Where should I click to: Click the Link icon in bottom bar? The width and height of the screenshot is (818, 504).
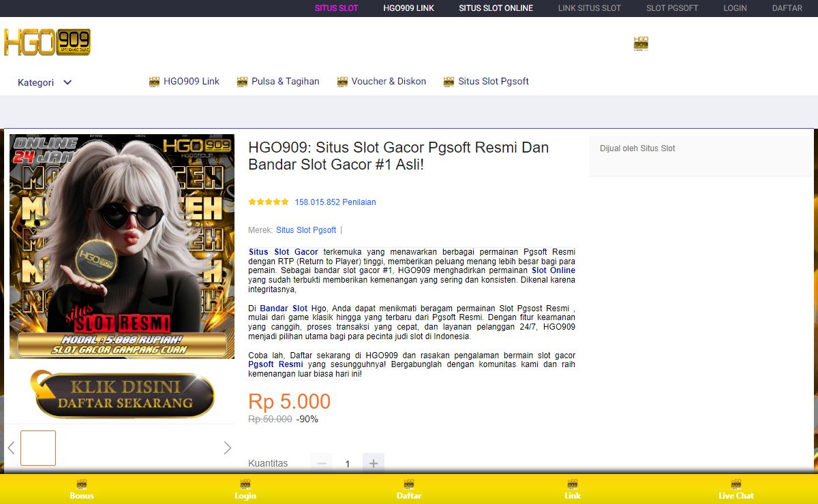tap(573, 484)
